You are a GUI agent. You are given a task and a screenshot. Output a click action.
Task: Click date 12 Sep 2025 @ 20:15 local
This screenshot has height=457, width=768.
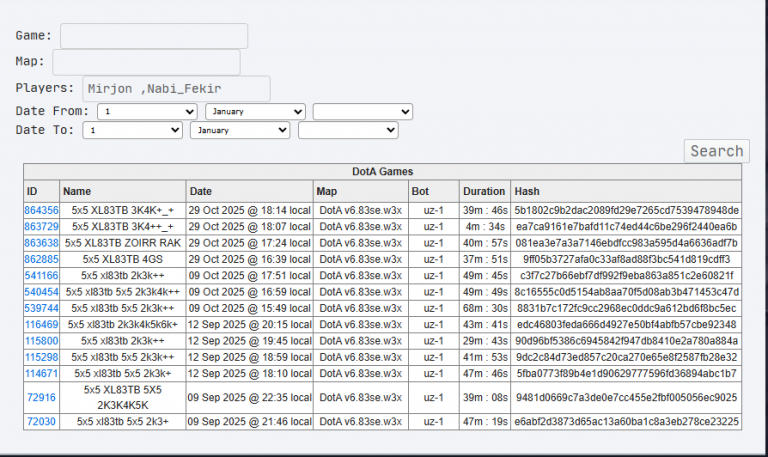(x=249, y=325)
